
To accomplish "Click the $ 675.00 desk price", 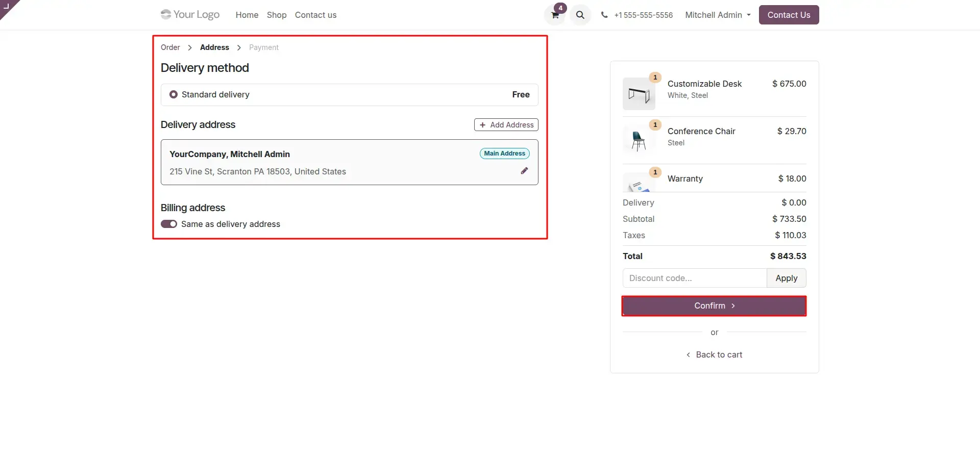I will [789, 84].
